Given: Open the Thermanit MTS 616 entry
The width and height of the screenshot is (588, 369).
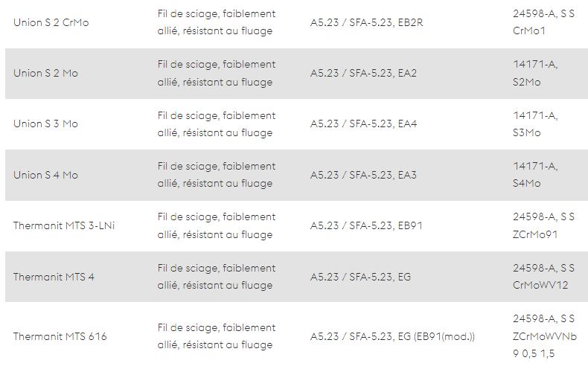Looking at the screenshot, I should tap(60, 336).
